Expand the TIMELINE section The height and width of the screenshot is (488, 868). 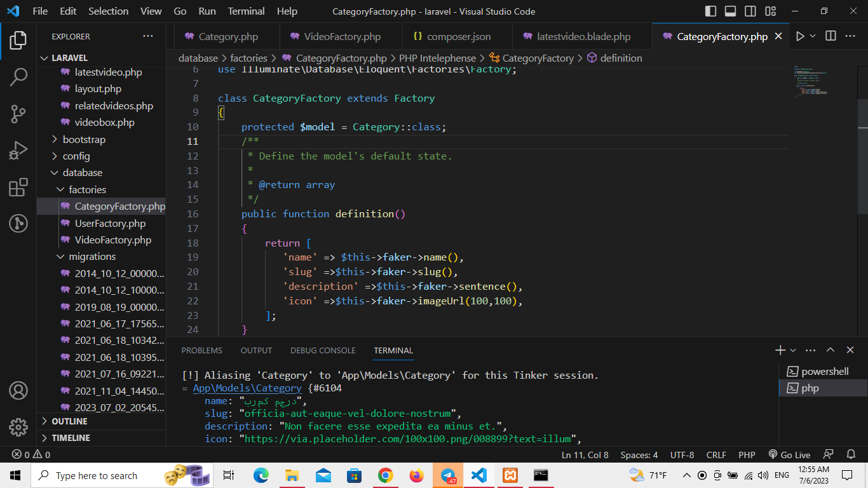tap(102, 438)
